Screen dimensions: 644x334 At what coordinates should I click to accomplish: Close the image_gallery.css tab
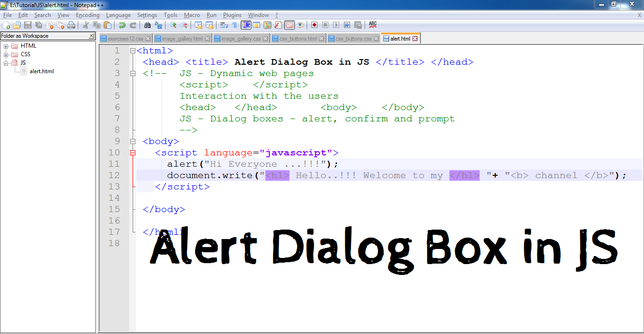[x=265, y=38]
